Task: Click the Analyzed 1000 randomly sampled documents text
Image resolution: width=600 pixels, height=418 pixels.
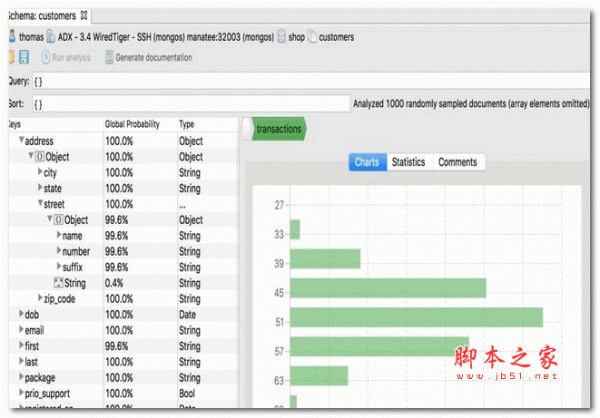Action: pyautogui.click(x=471, y=104)
